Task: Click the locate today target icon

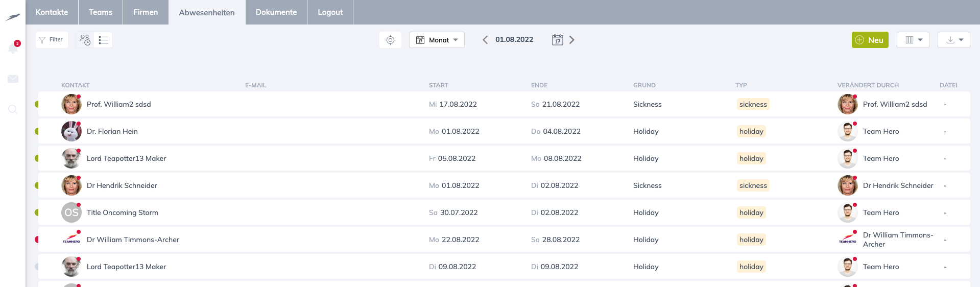Action: tap(390, 40)
